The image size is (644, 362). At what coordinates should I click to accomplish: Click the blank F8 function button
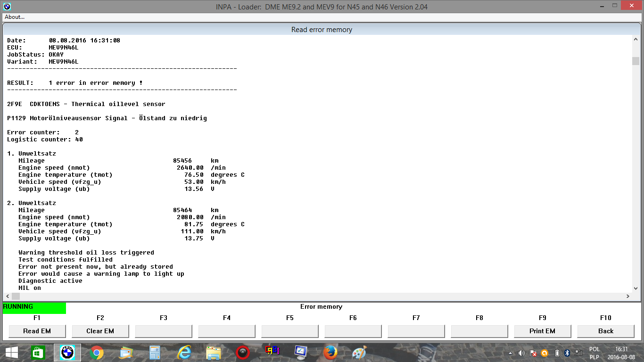479,331
